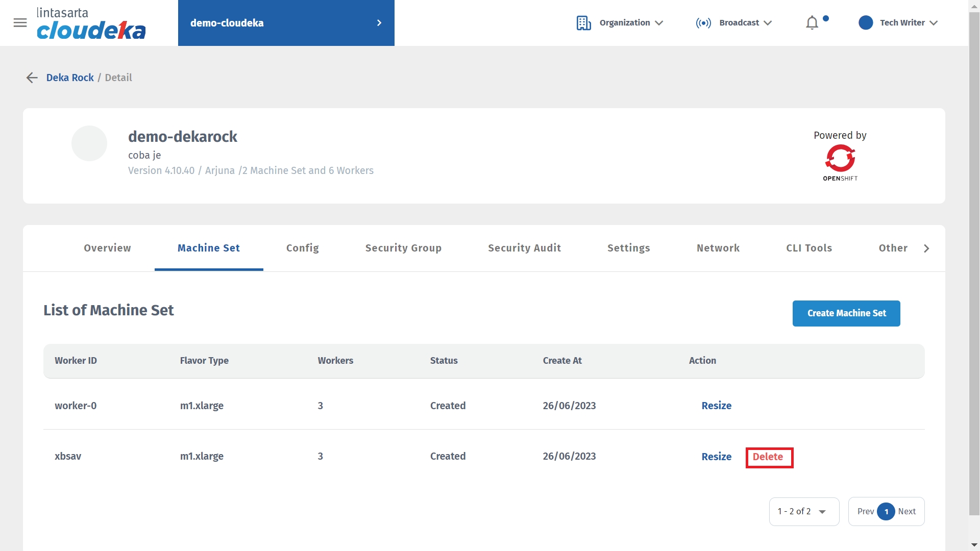This screenshot has width=980, height=551.
Task: Delete the xbsav machine set
Action: point(768,457)
